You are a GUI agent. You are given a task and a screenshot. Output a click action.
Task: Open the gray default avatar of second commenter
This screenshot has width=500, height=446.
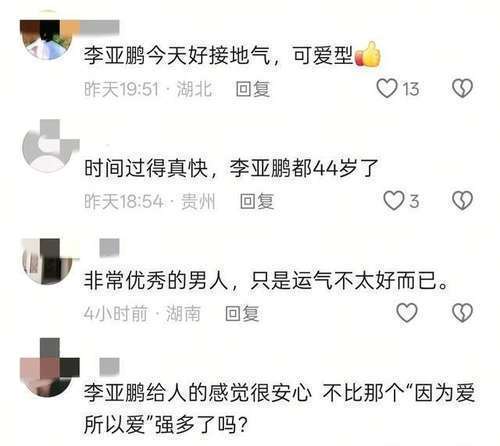click(49, 147)
